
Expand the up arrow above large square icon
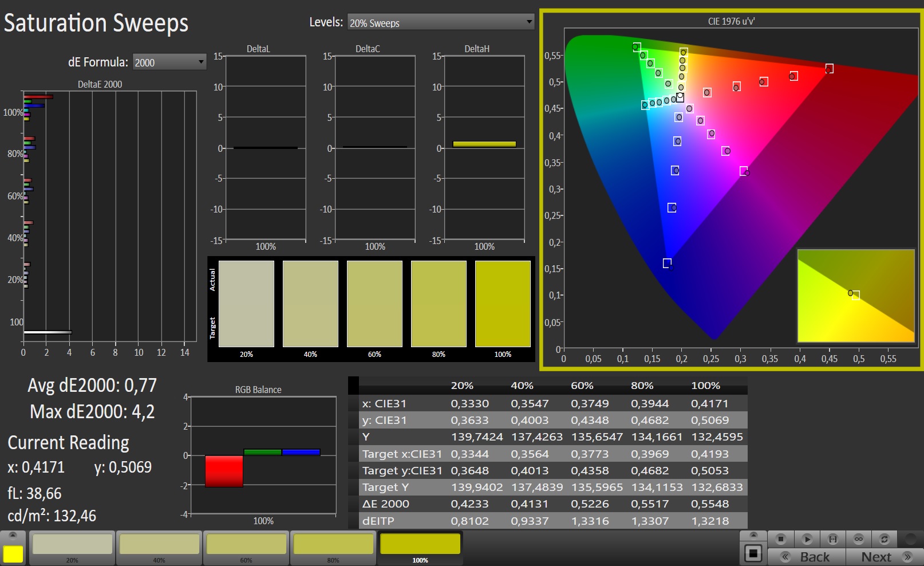coord(753,535)
